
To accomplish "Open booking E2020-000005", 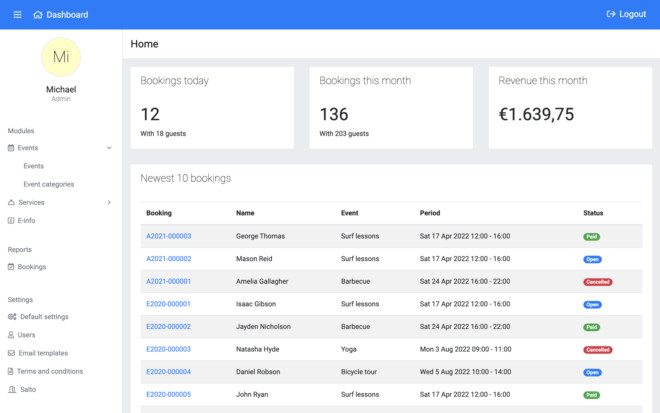I will pyautogui.click(x=168, y=394).
